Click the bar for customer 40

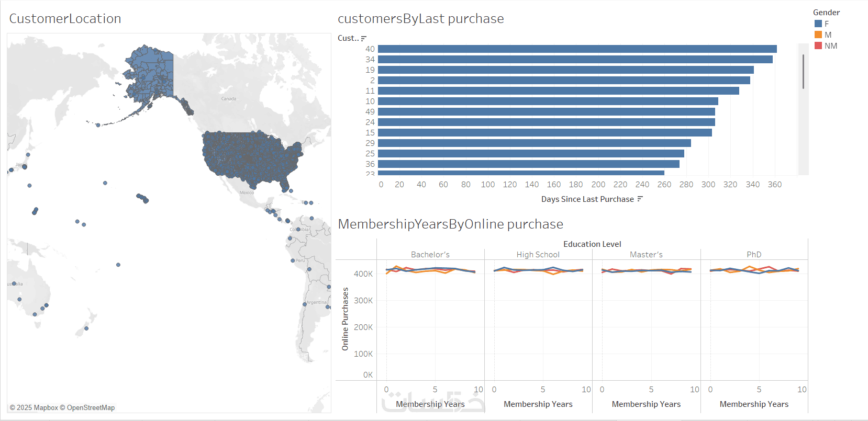point(577,49)
